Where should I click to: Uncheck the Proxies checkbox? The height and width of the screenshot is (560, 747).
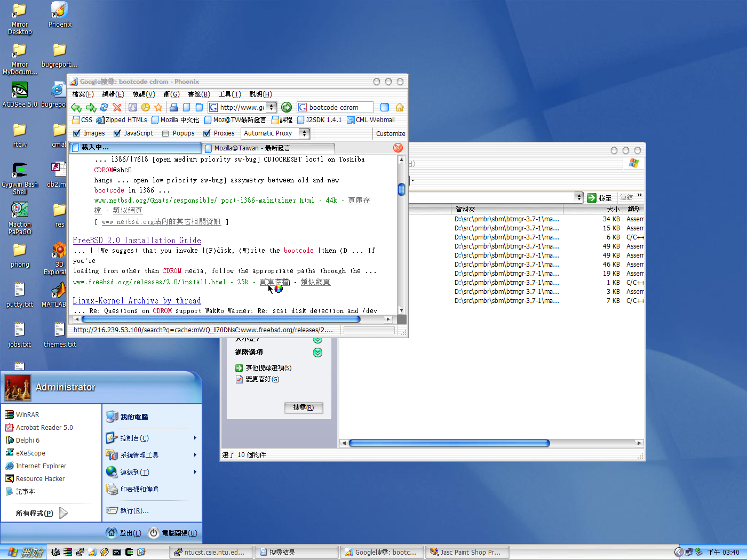click(x=207, y=133)
